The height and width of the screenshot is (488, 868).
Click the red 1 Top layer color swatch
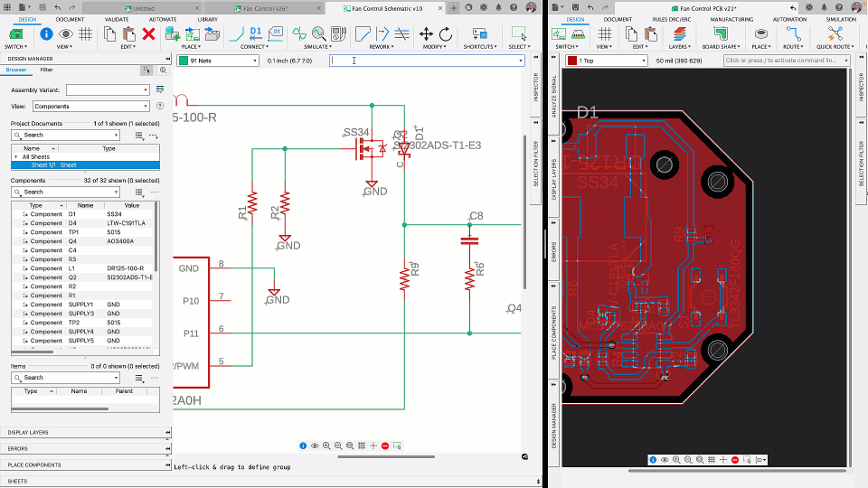point(573,61)
